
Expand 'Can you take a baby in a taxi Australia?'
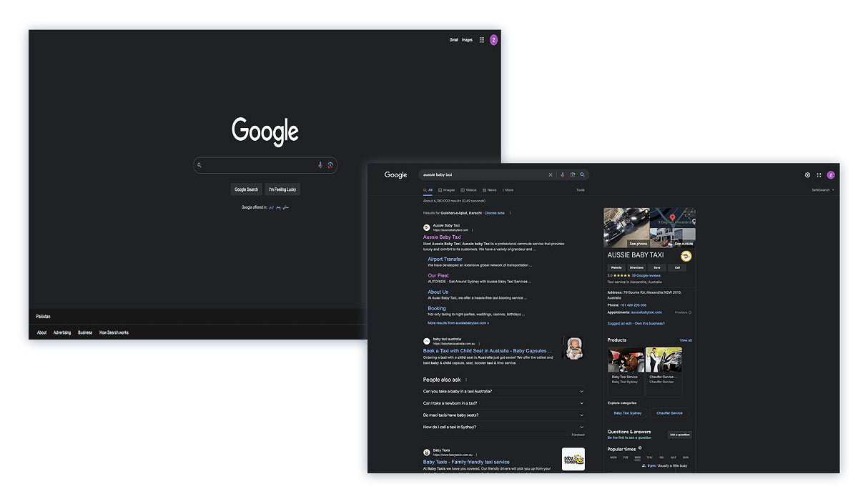(503, 392)
